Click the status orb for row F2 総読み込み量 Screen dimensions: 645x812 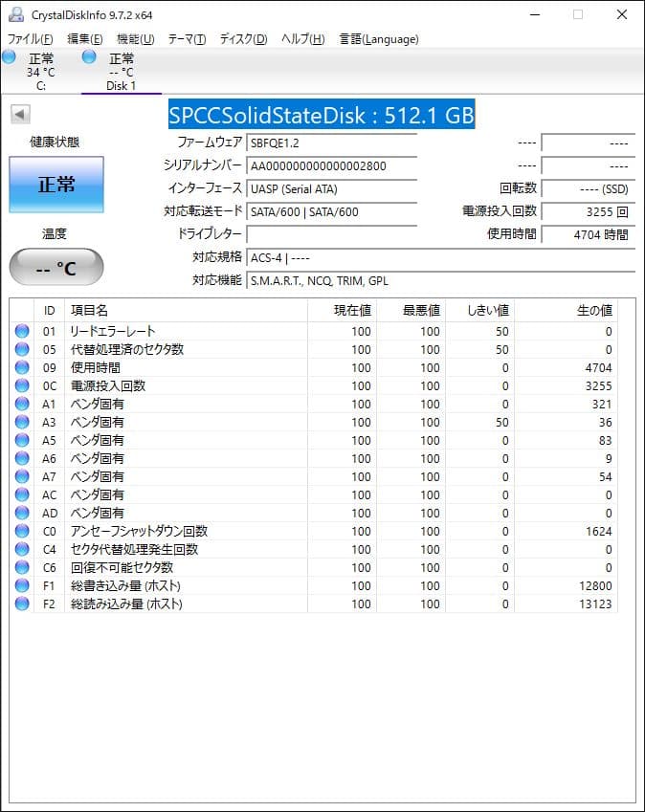pyautogui.click(x=22, y=604)
